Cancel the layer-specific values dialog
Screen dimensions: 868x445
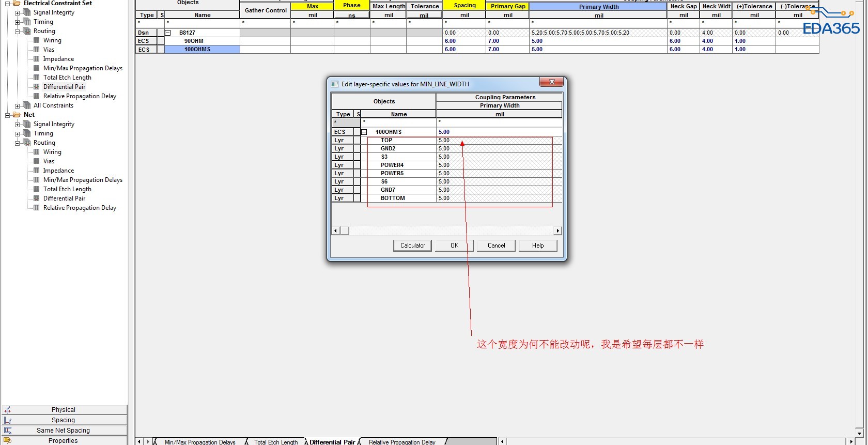pos(496,245)
